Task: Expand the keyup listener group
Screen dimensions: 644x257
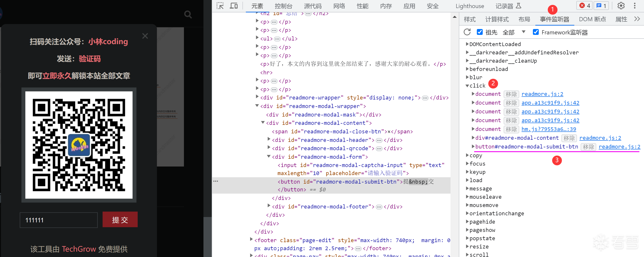Action: point(467,172)
